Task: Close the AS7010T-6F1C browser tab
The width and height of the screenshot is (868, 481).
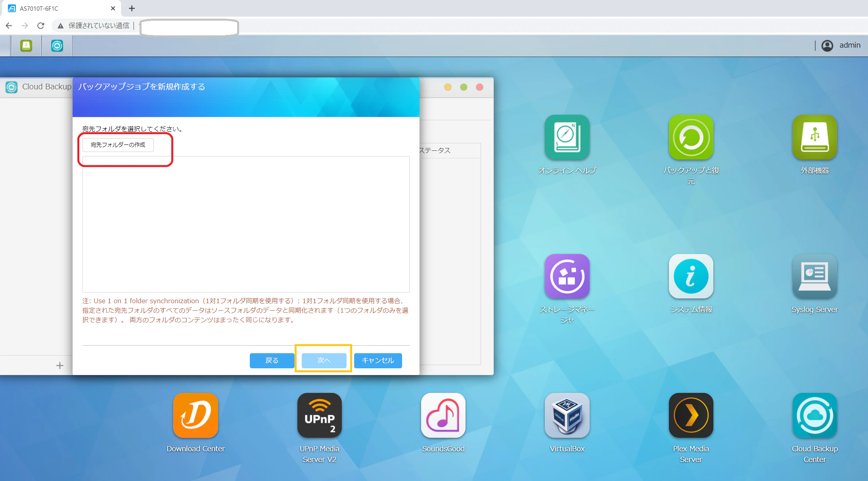Action: click(x=113, y=8)
